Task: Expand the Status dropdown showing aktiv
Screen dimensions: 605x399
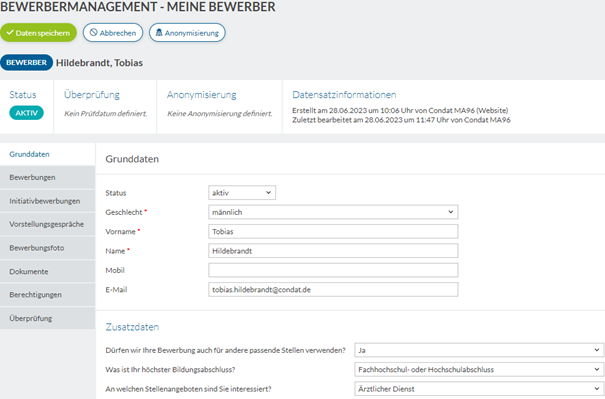Action: point(242,193)
